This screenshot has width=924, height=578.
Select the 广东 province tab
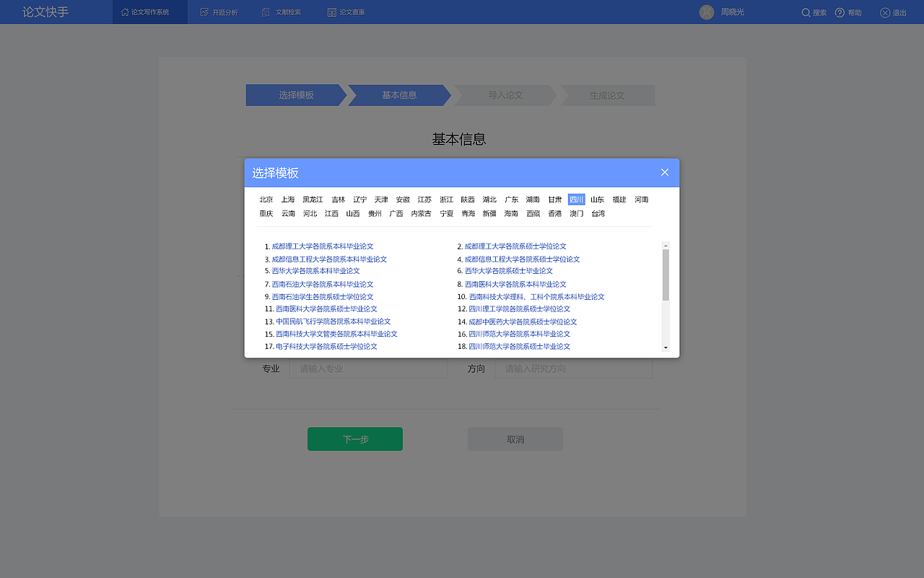point(512,199)
